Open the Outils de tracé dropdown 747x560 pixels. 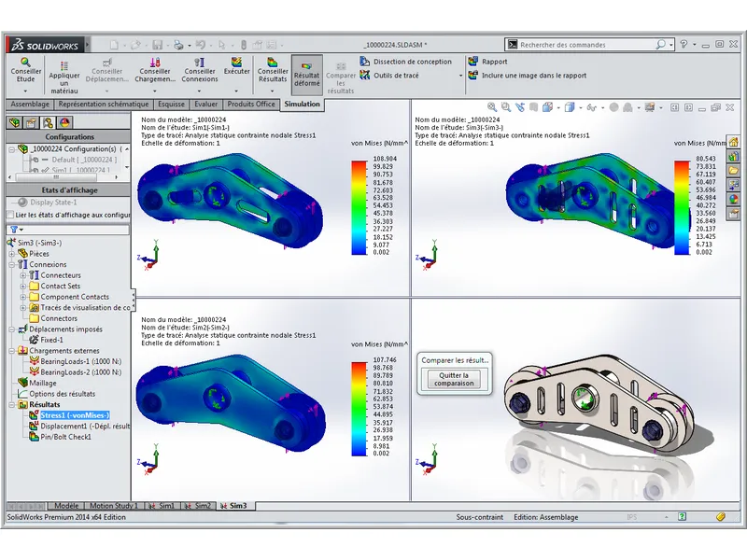tap(460, 76)
